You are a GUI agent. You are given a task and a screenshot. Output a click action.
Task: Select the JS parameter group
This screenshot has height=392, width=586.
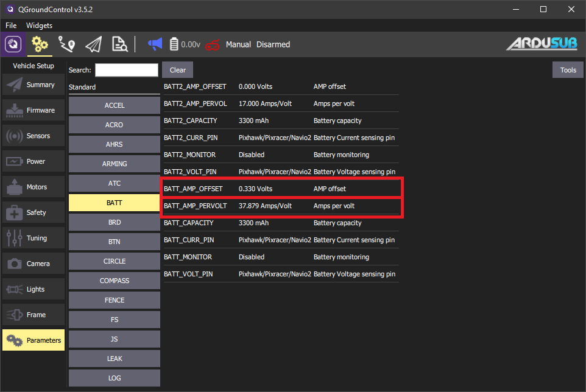click(115, 339)
